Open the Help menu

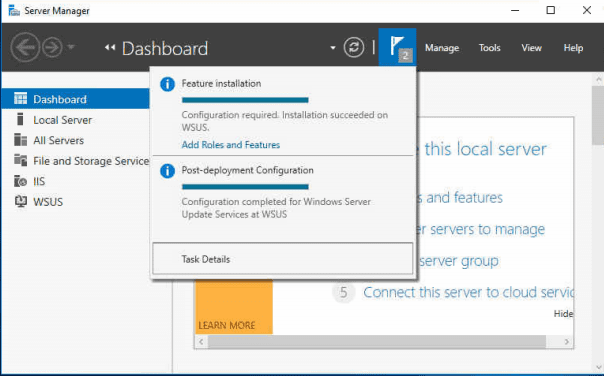573,48
